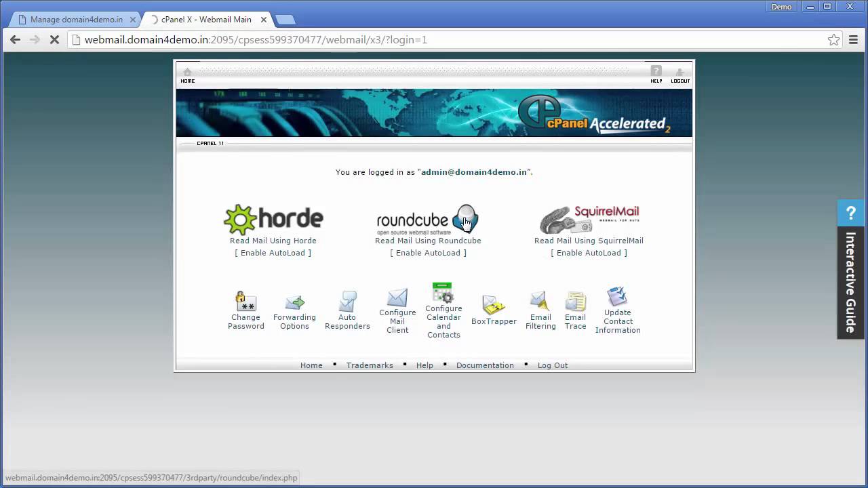Open the SquirrelMail webmail logo
Viewport: 868px width, 488px height.
589,220
